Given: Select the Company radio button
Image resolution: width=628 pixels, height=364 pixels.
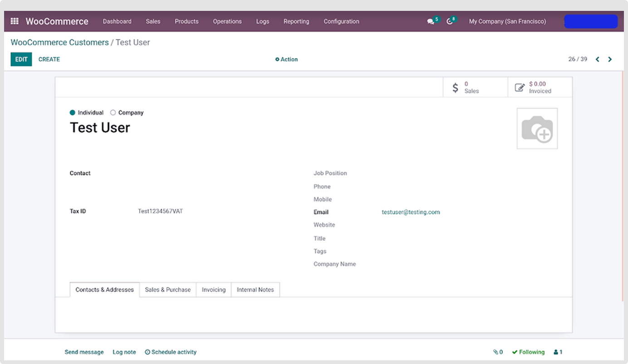Looking at the screenshot, I should [x=113, y=113].
